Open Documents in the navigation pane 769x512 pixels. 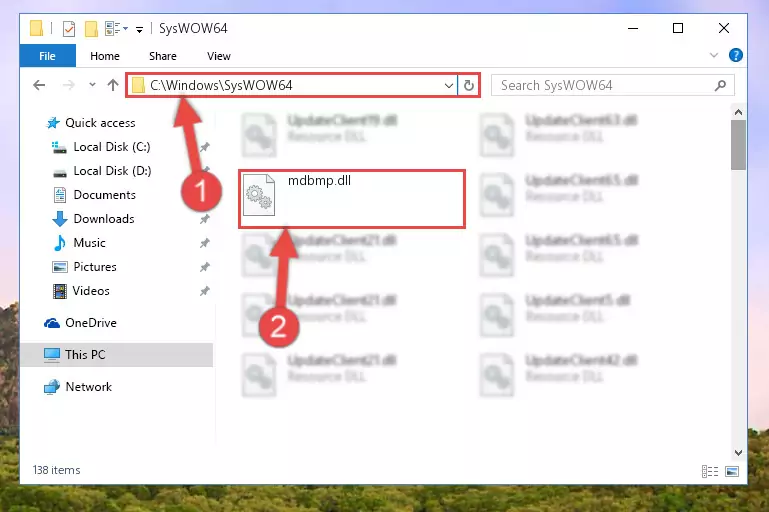pyautogui.click(x=104, y=195)
